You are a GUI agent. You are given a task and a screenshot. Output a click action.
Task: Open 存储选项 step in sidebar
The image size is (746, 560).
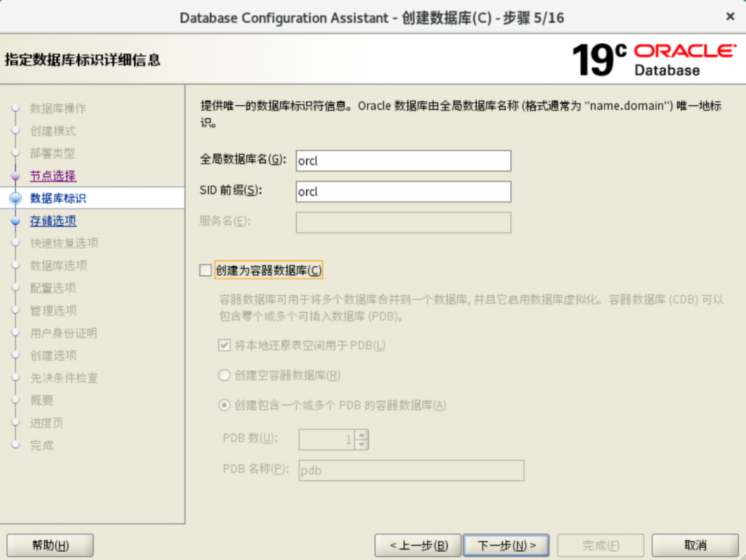53,221
